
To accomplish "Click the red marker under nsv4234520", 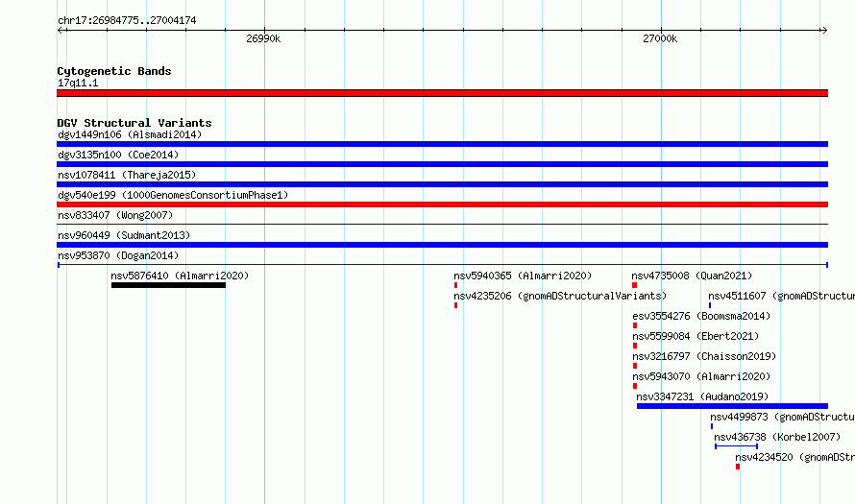I will pos(738,467).
